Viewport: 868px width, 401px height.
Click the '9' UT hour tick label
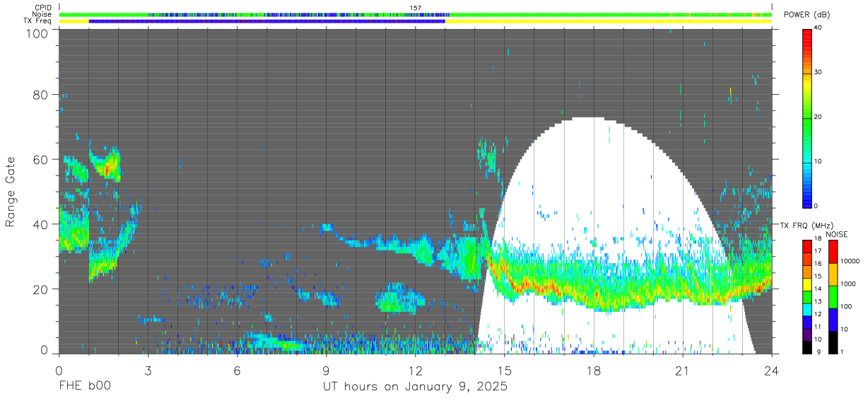[326, 370]
